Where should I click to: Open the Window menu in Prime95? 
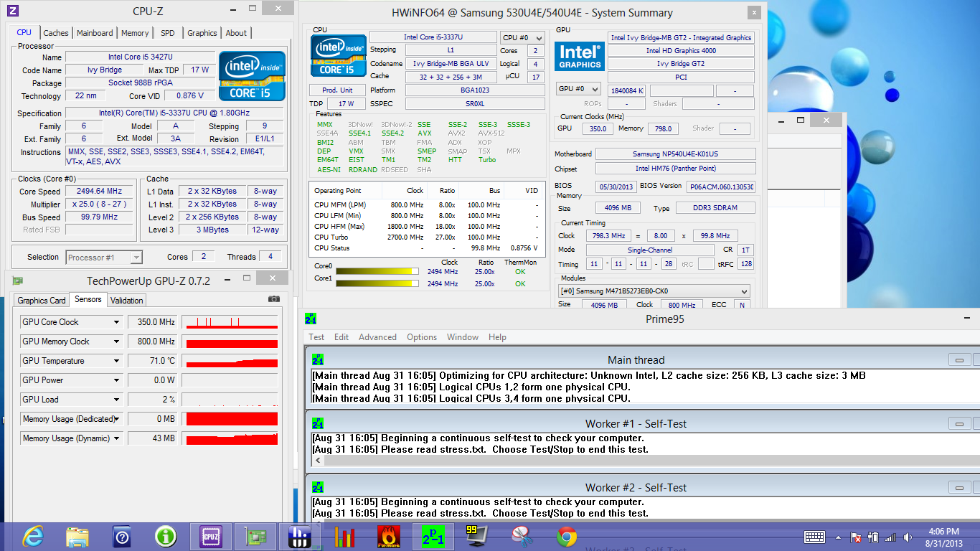click(x=463, y=337)
